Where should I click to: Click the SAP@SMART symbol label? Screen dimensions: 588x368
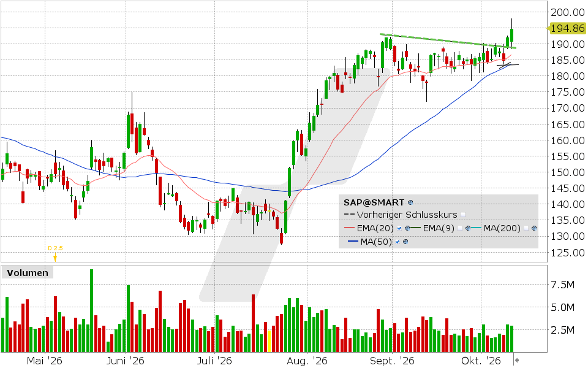[x=374, y=202]
